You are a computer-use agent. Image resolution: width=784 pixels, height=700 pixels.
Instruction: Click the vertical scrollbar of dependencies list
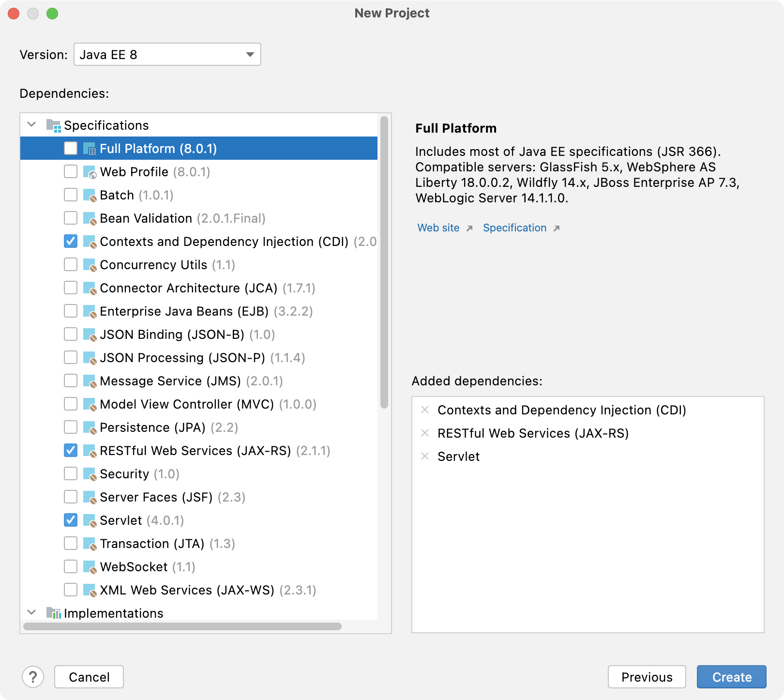(384, 262)
